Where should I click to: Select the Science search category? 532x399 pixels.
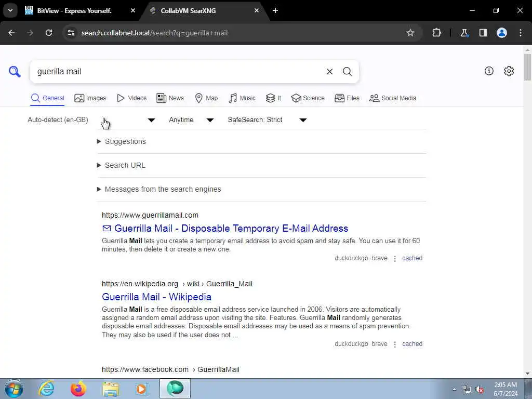(x=308, y=98)
